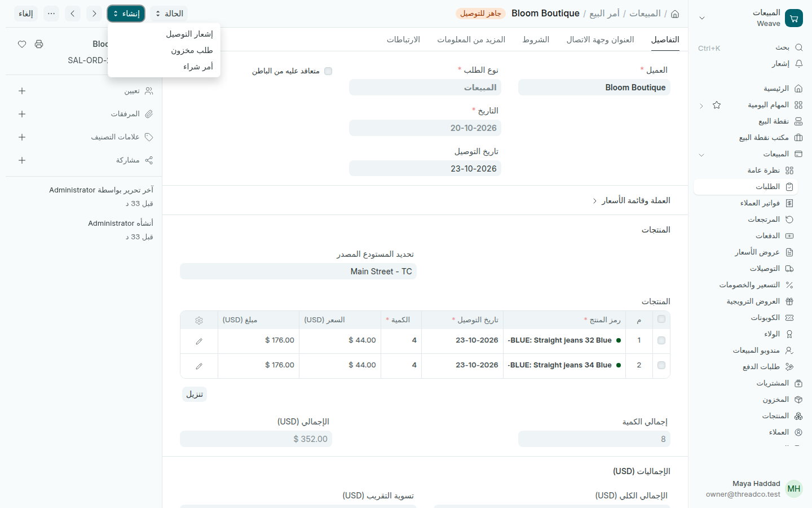The image size is (812, 508).
Task: Add an assignee with the plus icon
Action: [x=22, y=91]
